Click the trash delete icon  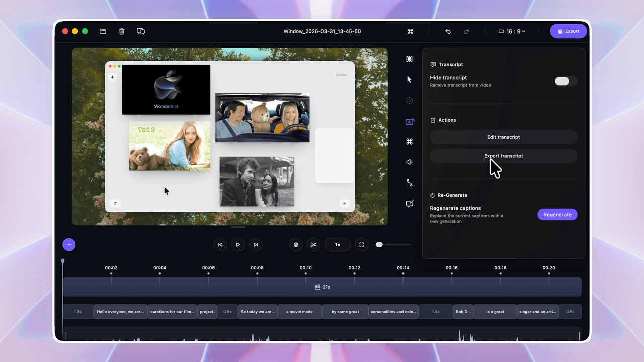point(122,31)
